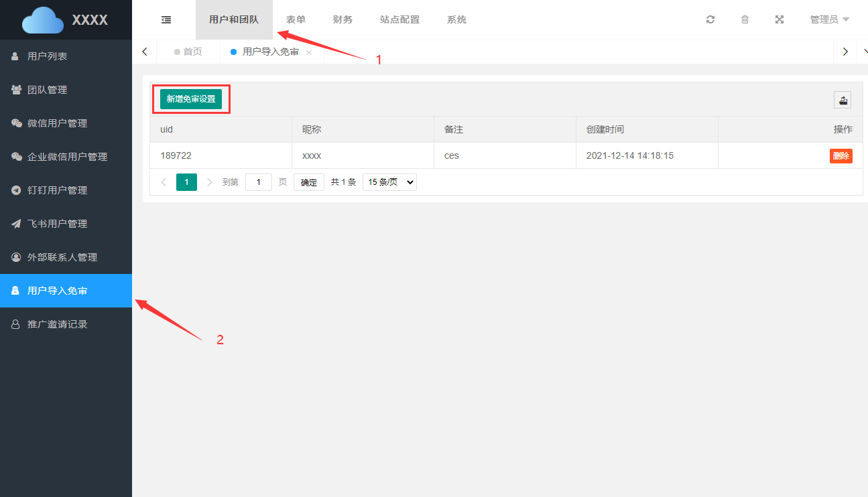Click the 删除 button for uid 189722
This screenshot has width=868, height=497.
click(x=841, y=156)
